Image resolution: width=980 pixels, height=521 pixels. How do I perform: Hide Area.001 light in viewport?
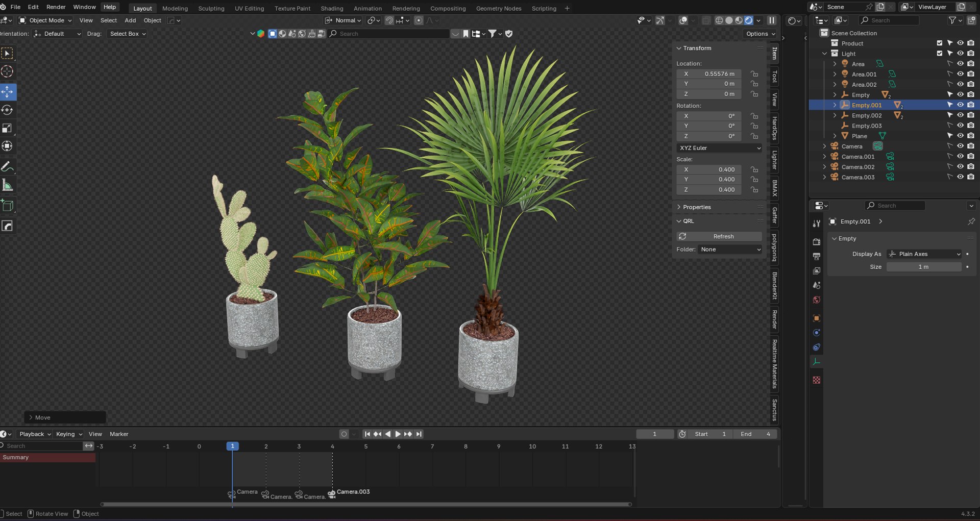(x=960, y=74)
